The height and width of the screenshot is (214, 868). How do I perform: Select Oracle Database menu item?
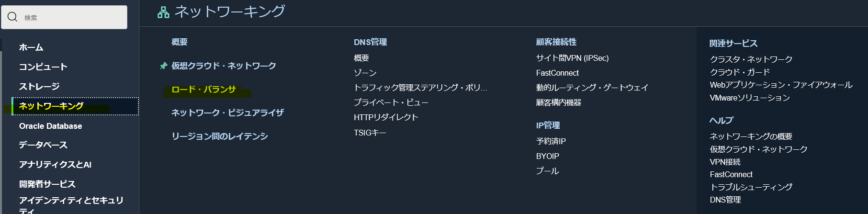pyautogui.click(x=51, y=126)
